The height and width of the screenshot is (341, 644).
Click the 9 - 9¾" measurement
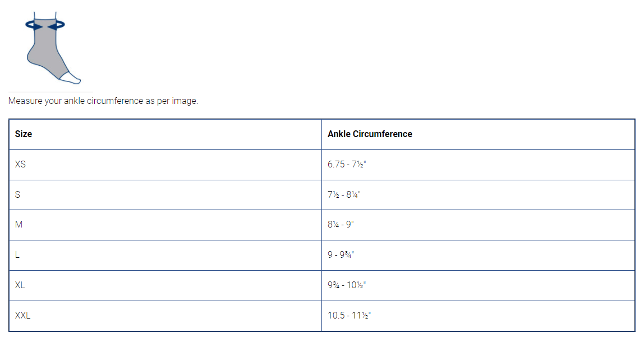pyautogui.click(x=341, y=255)
